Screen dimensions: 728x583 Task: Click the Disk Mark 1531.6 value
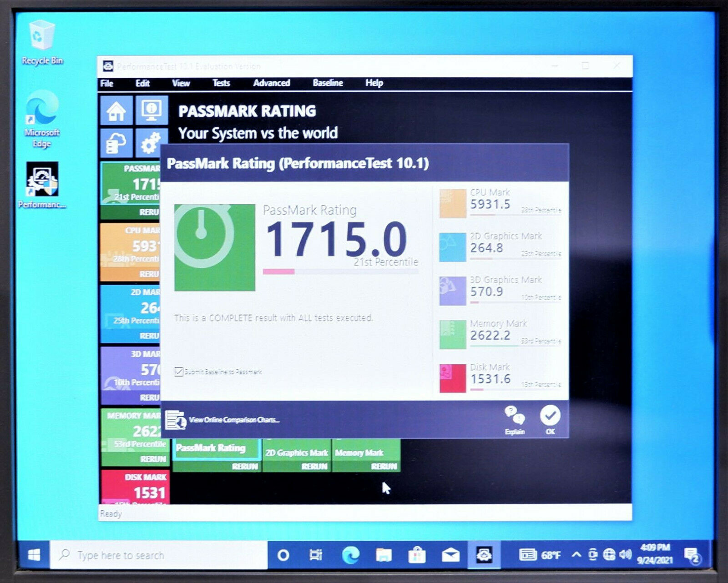[490, 379]
